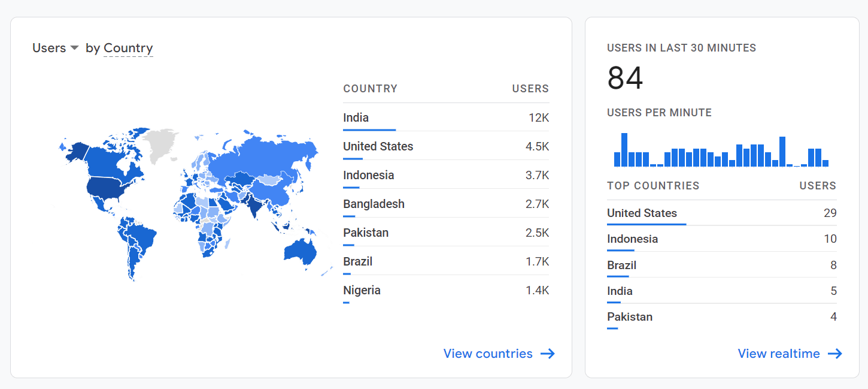The height and width of the screenshot is (389, 868).
Task: Select India in the country list
Action: coord(355,117)
